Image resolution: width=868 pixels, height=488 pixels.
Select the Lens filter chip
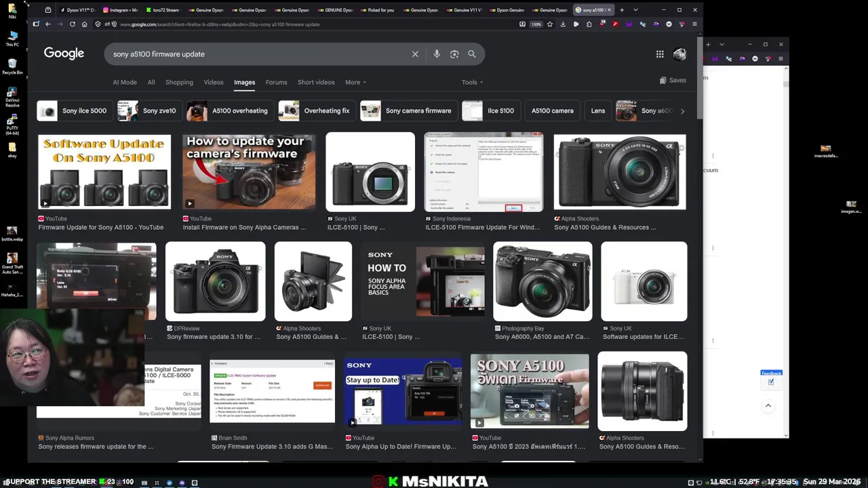coord(598,110)
